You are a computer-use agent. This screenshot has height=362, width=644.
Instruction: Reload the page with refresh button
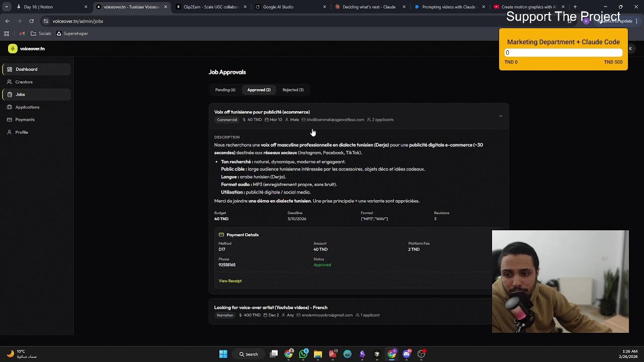click(31, 21)
